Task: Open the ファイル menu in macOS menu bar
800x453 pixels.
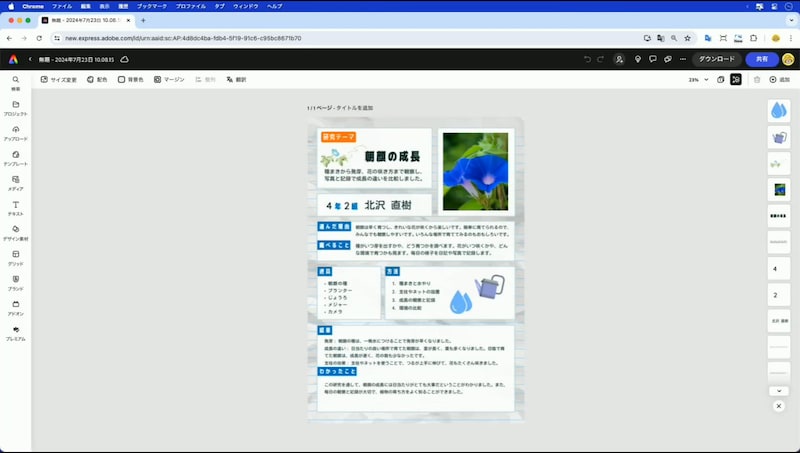Action: (62, 6)
